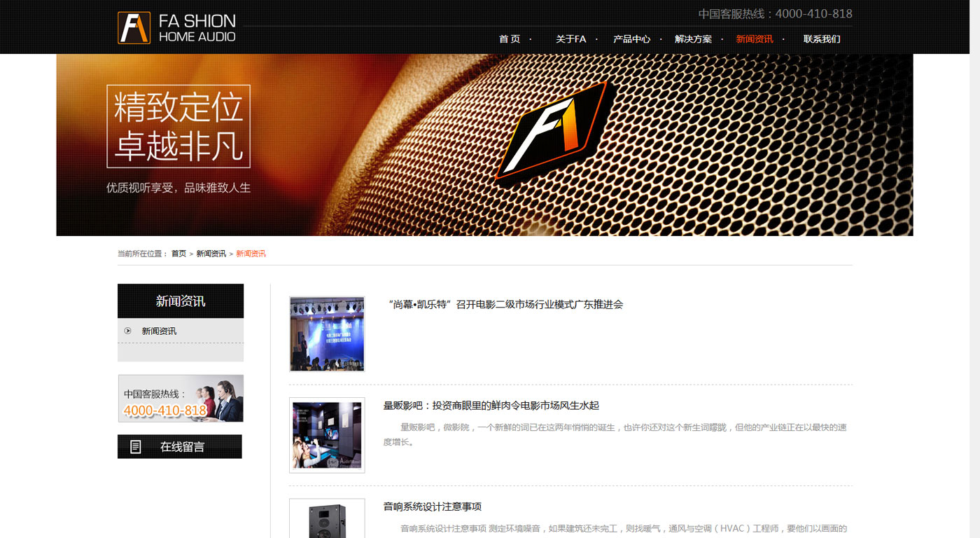
Task: Open the 在线留言 button
Action: [x=180, y=447]
